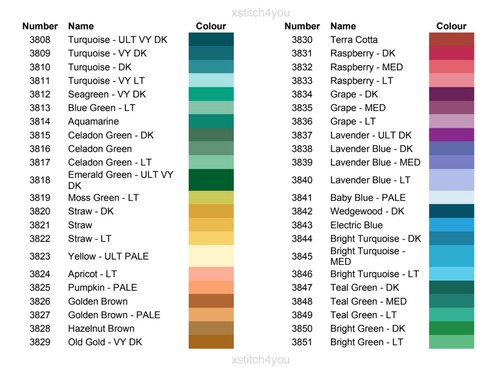500x375 pixels.
Task: Click the name "Turquoise - VY DK"
Action: (107, 53)
